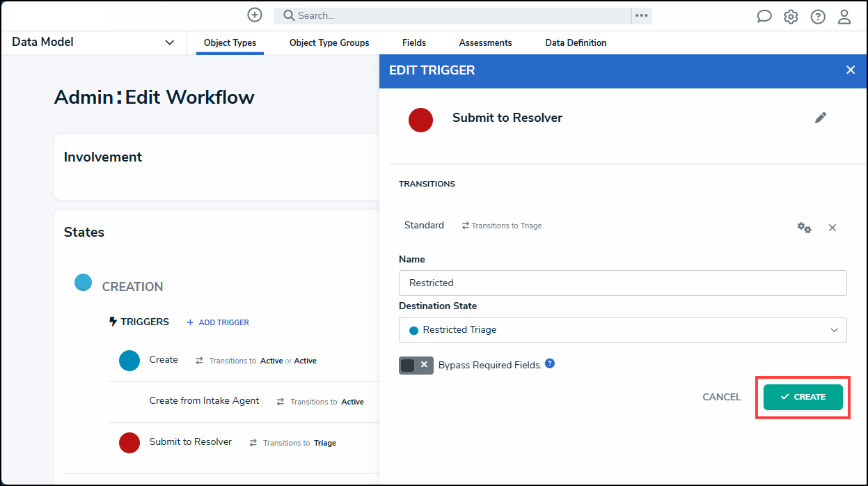Close the Edit Trigger panel
Viewport: 868px width, 486px height.
[851, 70]
